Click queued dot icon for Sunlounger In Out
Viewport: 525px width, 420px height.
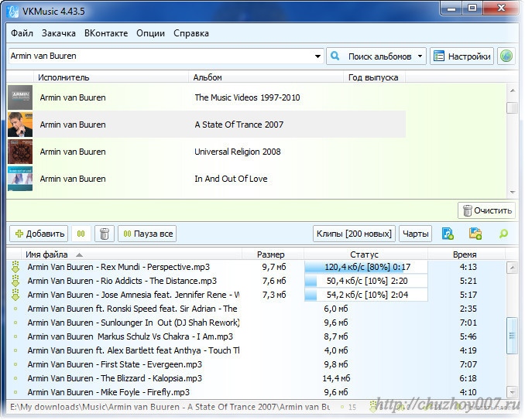(x=15, y=323)
